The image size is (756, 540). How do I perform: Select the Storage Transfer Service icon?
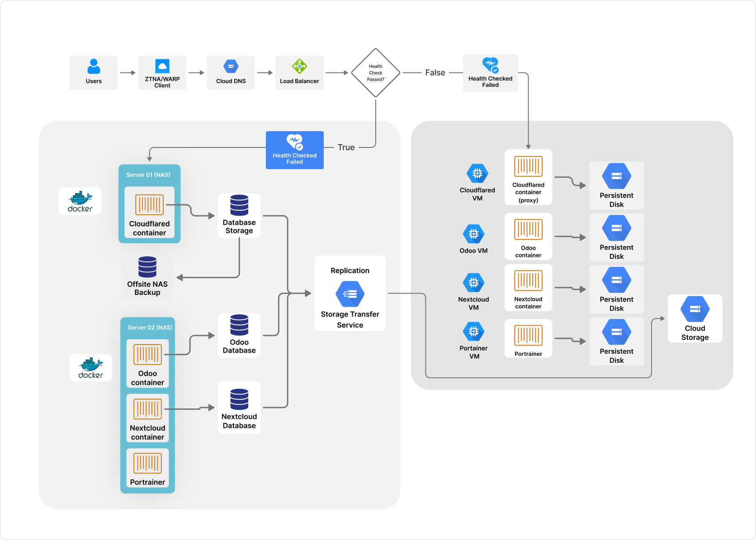pyautogui.click(x=350, y=294)
